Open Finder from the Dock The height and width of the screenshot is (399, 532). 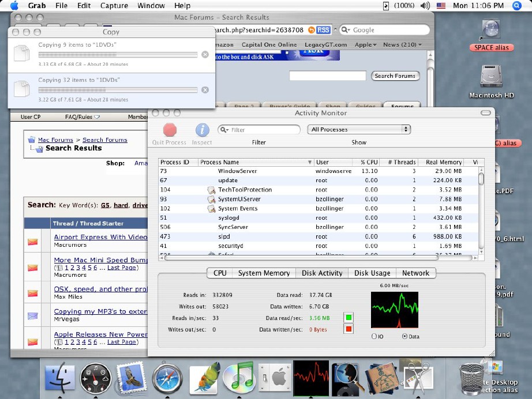pos(60,378)
